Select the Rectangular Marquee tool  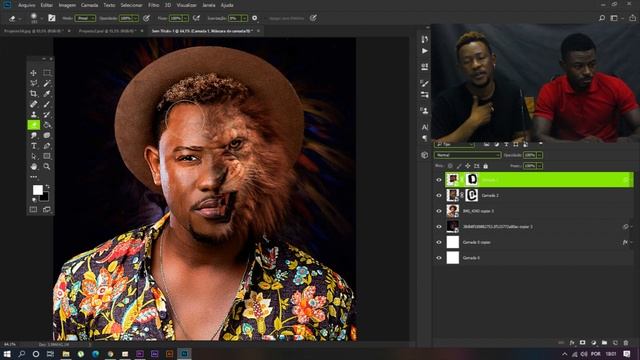pyautogui.click(x=47, y=73)
